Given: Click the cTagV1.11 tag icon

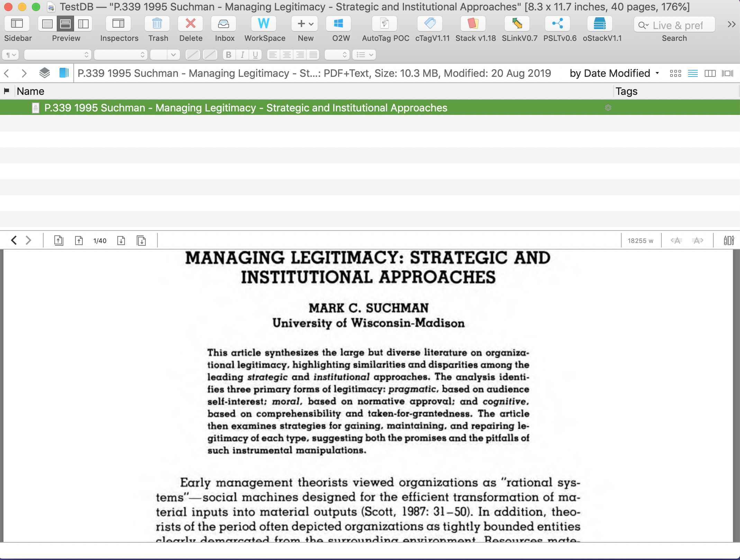Looking at the screenshot, I should 430,24.
